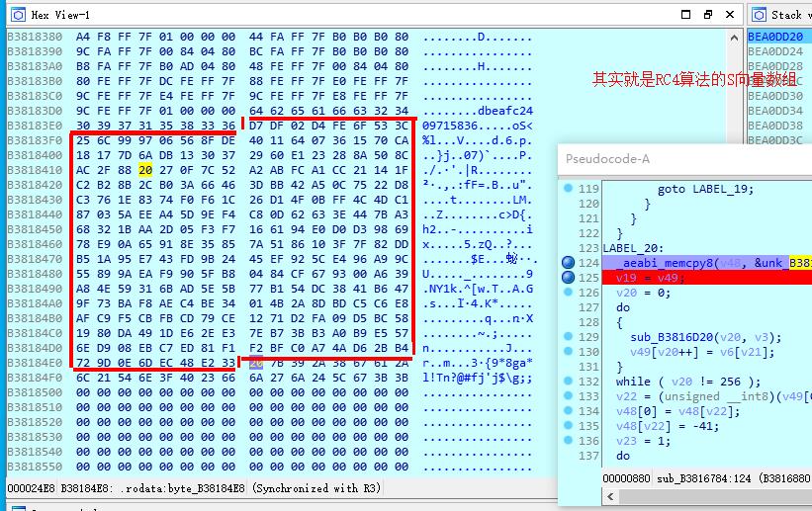Click stack address BEA0DD34
This screenshot has width=812, height=511.
[775, 111]
